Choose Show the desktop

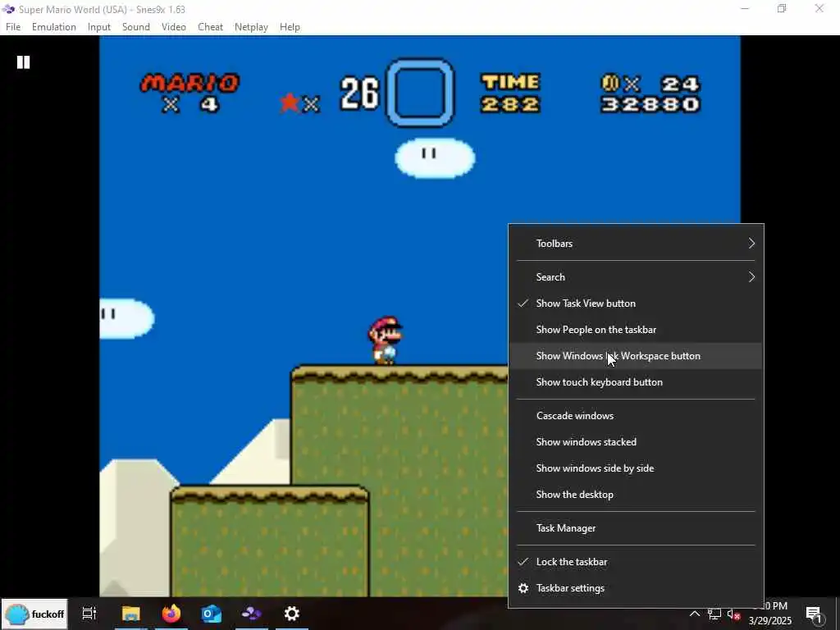(636, 495)
